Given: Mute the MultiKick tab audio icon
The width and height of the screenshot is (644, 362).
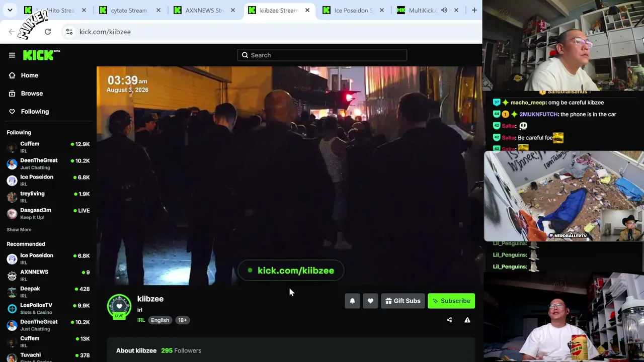Looking at the screenshot, I should [x=444, y=10].
